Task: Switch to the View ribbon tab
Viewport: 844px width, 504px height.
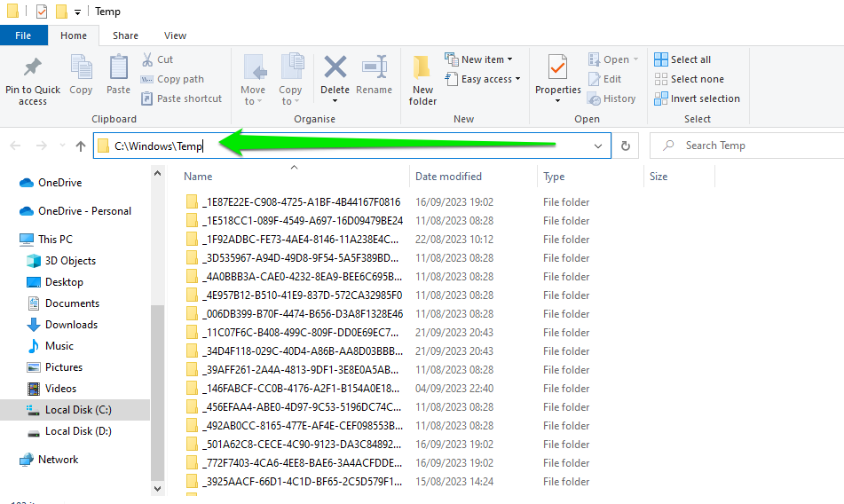Action: pos(175,35)
